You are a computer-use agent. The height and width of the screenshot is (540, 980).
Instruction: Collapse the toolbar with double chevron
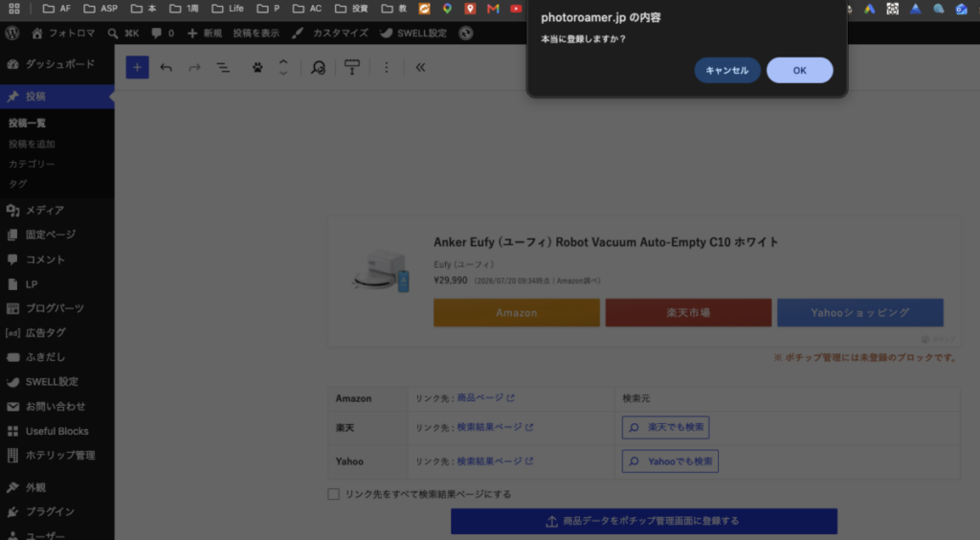tap(421, 67)
